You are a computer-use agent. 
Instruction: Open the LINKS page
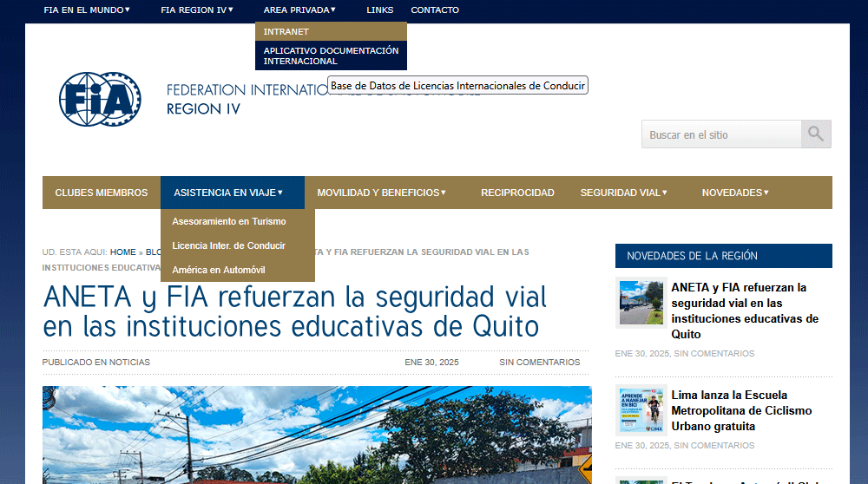coord(380,10)
